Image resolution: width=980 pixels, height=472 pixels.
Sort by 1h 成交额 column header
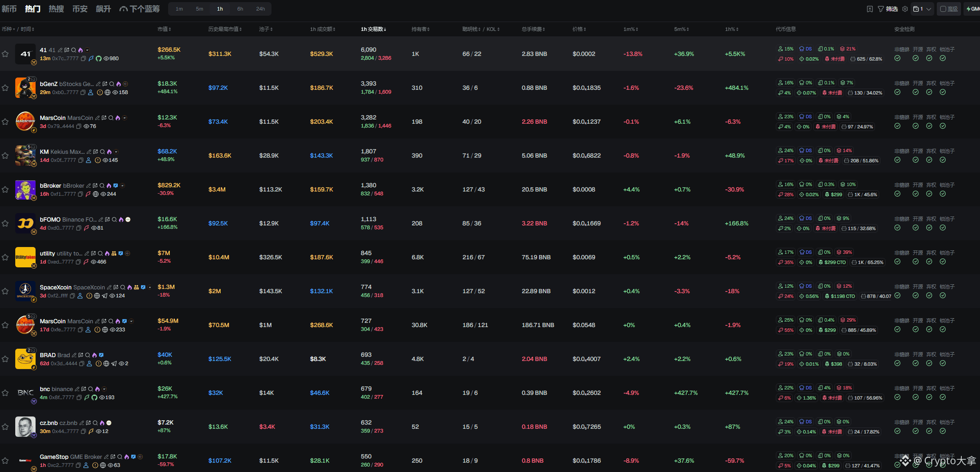pos(322,29)
